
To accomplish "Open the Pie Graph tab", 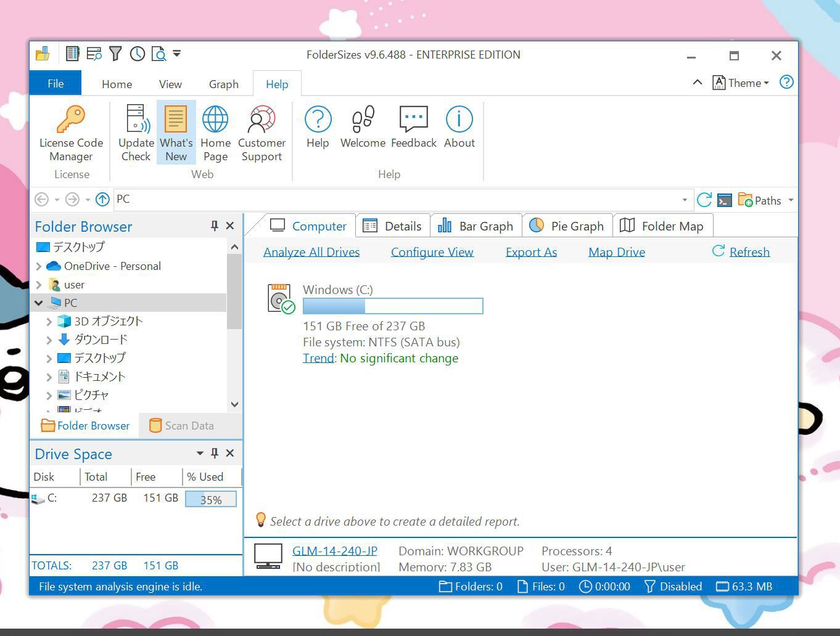I will [567, 226].
